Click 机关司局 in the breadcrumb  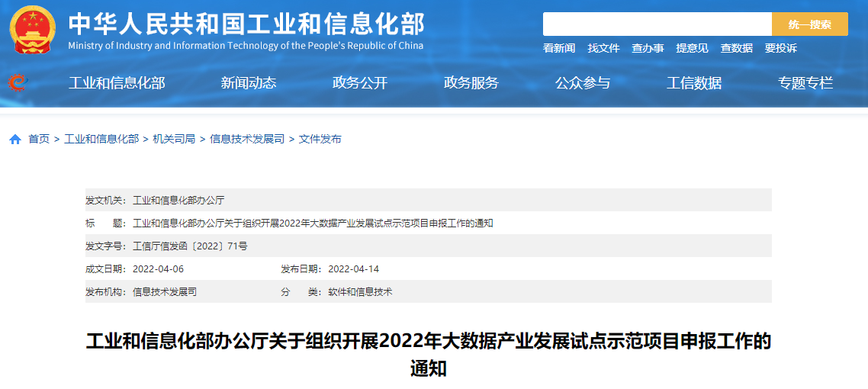[174, 139]
